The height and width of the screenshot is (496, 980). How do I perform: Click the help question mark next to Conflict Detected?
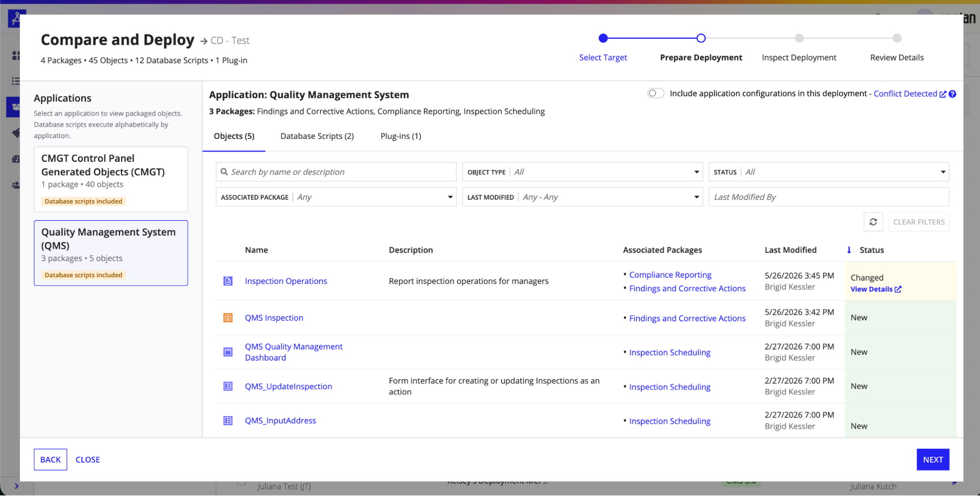952,94
